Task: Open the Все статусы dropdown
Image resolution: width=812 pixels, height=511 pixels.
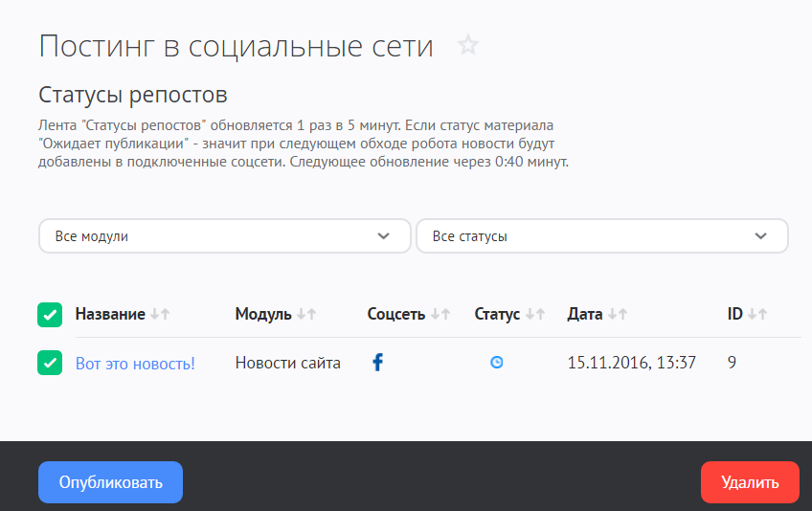Action: [x=601, y=236]
